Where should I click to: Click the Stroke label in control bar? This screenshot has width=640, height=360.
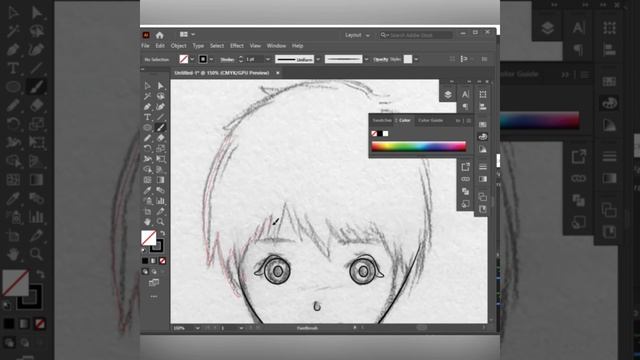pyautogui.click(x=227, y=60)
